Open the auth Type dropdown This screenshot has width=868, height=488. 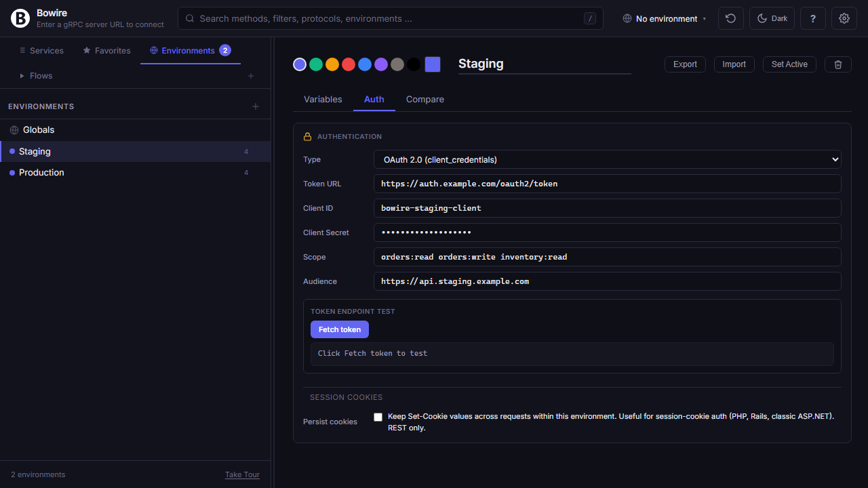click(608, 160)
